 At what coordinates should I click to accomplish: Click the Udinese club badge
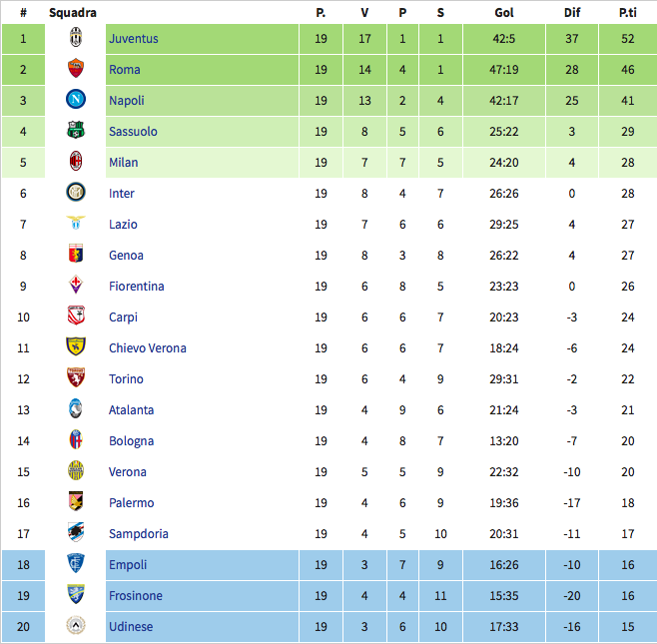(x=75, y=627)
